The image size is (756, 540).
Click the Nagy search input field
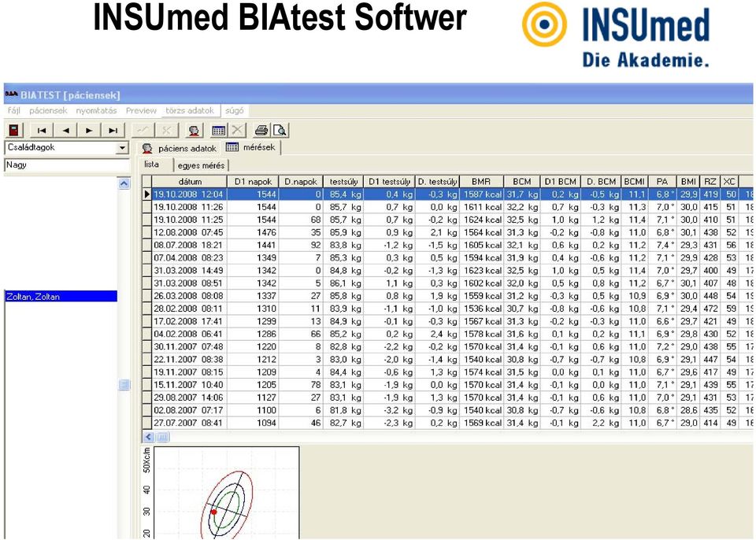click(66, 165)
